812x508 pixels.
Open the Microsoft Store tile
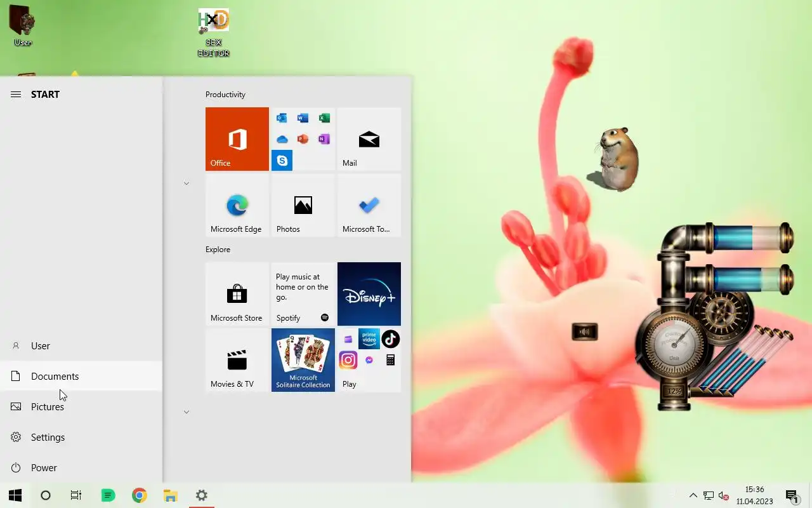coord(237,294)
